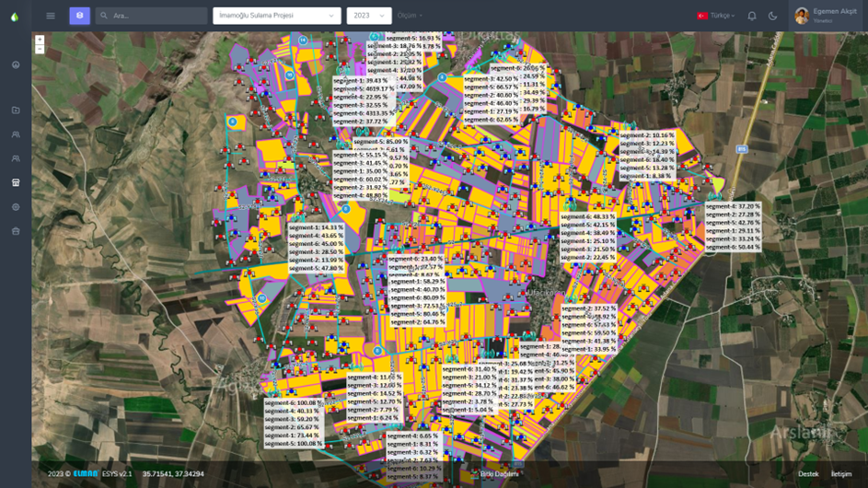
Task: Click the purple cube module button
Action: pyautogui.click(x=80, y=16)
